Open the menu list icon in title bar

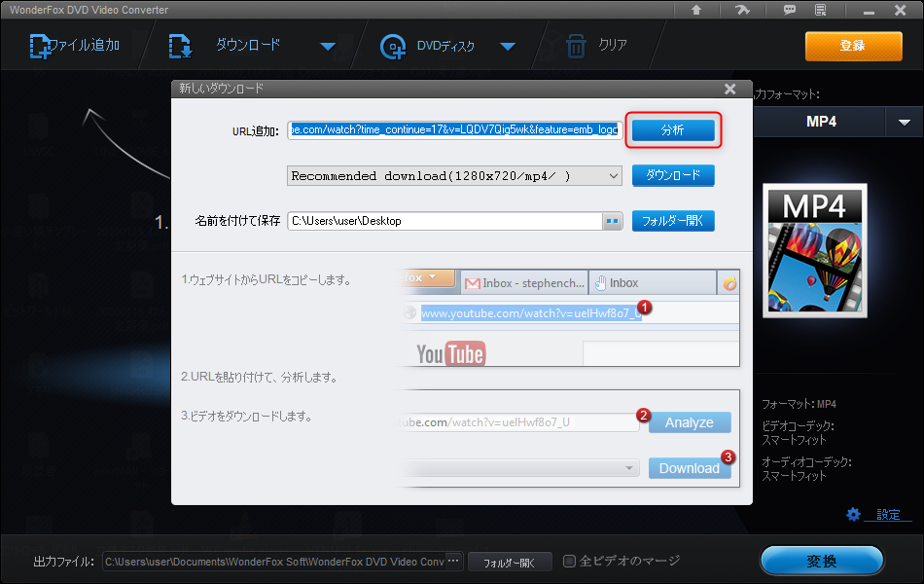point(820,10)
